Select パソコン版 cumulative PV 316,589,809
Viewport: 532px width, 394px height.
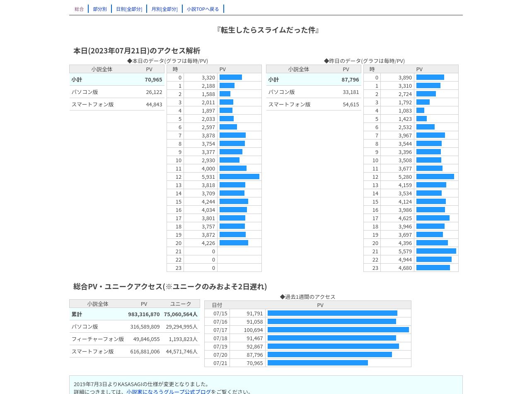[145, 327]
